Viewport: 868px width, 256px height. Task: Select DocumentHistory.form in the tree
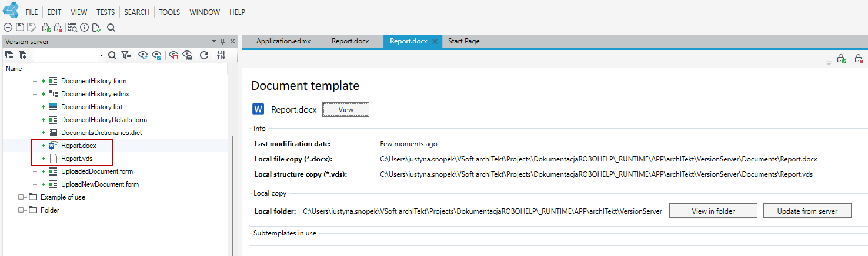(94, 81)
